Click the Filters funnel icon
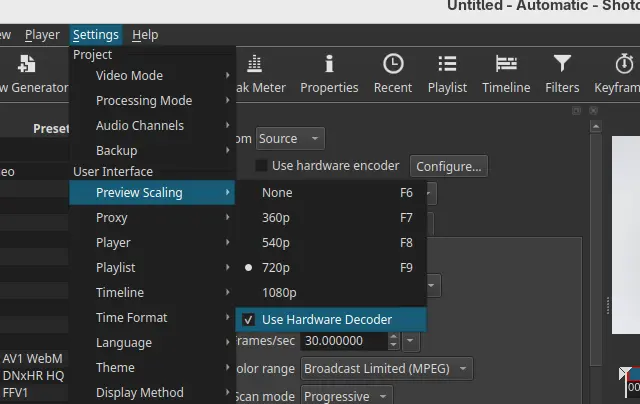Image resolution: width=640 pixels, height=404 pixels. (562, 66)
